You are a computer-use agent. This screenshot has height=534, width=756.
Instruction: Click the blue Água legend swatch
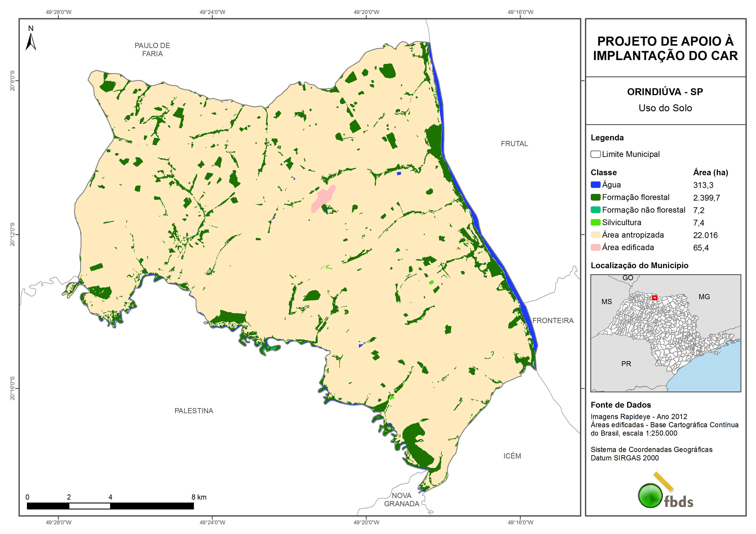[595, 185]
